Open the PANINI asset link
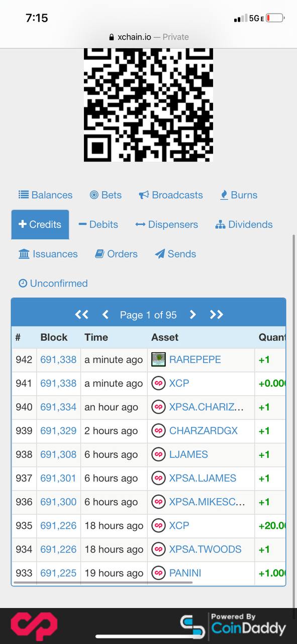This screenshot has height=644, width=297. [185, 573]
